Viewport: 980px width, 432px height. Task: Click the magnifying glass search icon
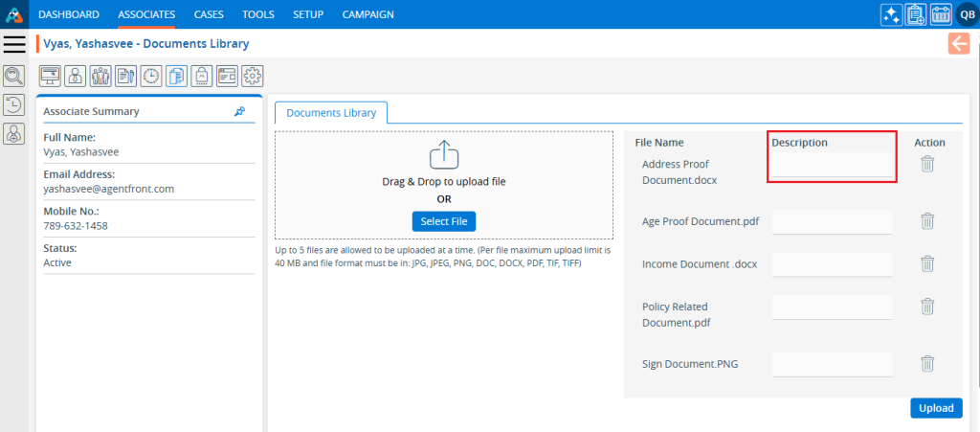click(x=14, y=76)
